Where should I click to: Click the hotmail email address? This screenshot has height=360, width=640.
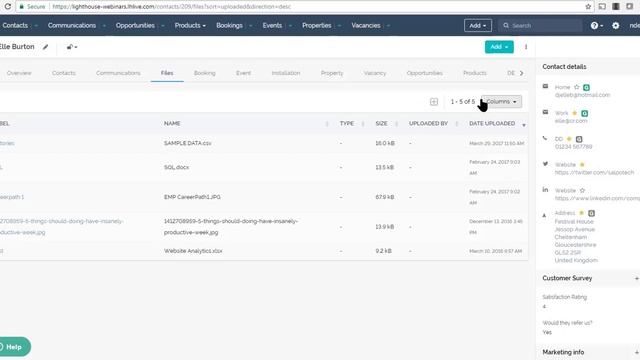[x=582, y=95]
